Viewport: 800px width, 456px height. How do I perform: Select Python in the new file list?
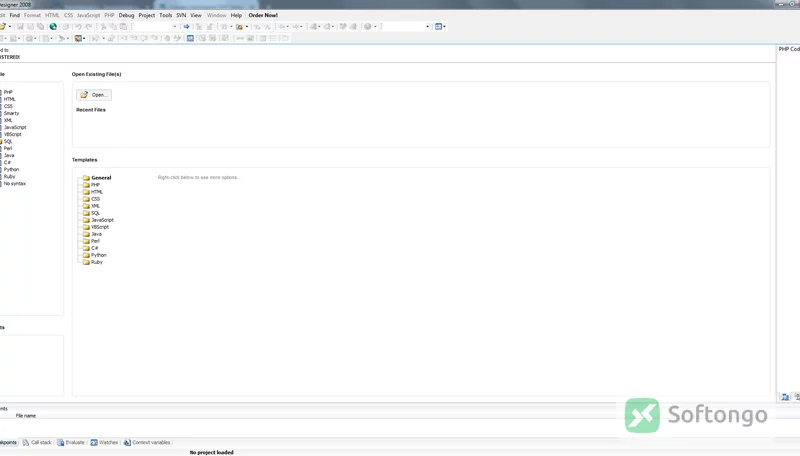pyautogui.click(x=11, y=169)
